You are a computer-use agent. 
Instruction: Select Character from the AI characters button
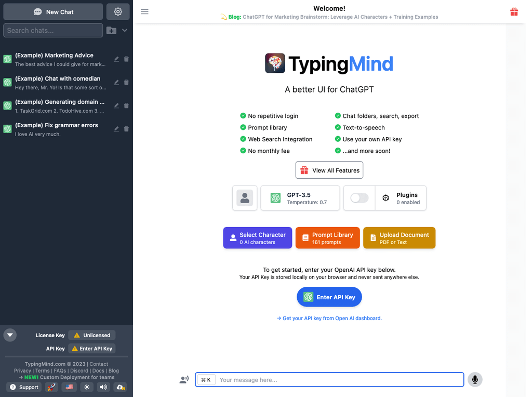(257, 237)
